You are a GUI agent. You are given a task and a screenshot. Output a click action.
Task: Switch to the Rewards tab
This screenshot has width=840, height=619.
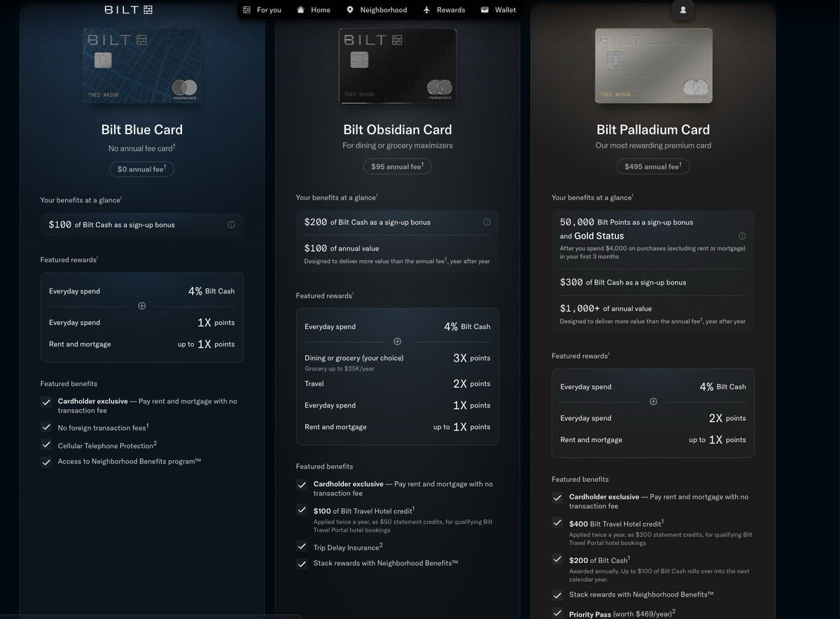coord(444,10)
